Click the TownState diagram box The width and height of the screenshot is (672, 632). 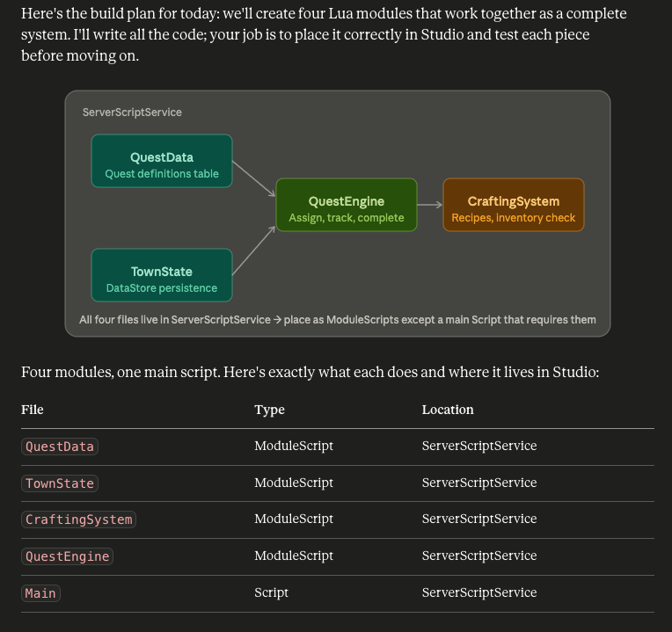(x=162, y=275)
